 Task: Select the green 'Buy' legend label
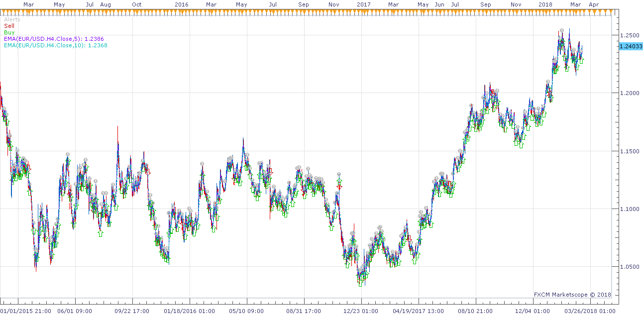pyautogui.click(x=9, y=32)
